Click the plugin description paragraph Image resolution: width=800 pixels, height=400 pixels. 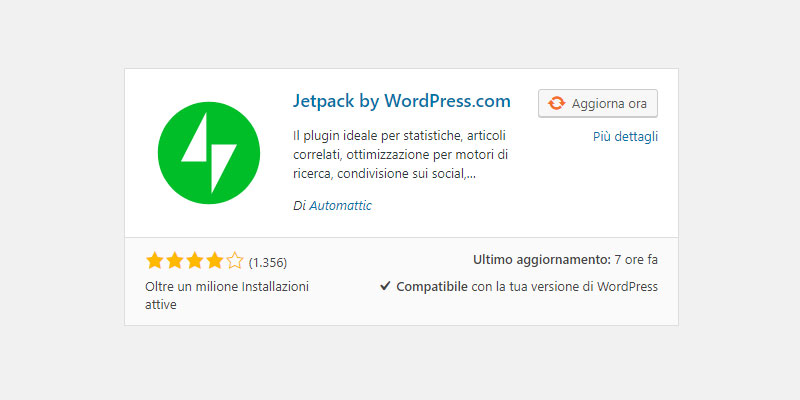pos(401,155)
